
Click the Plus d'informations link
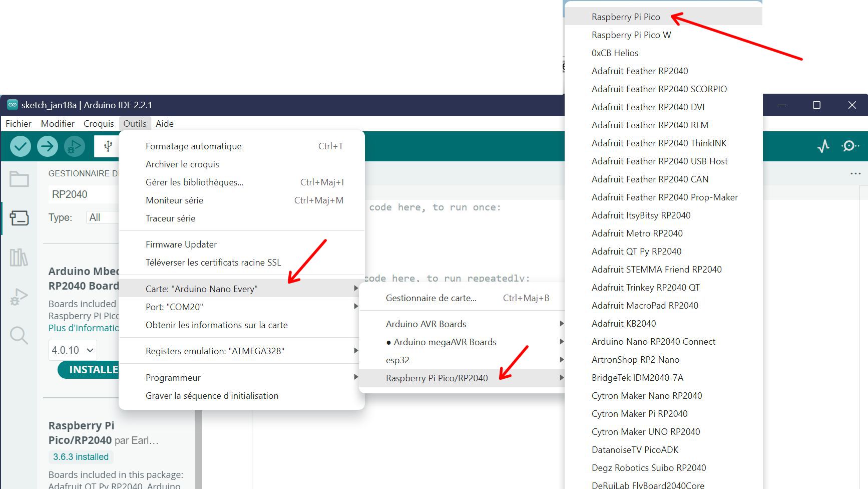[x=84, y=328]
